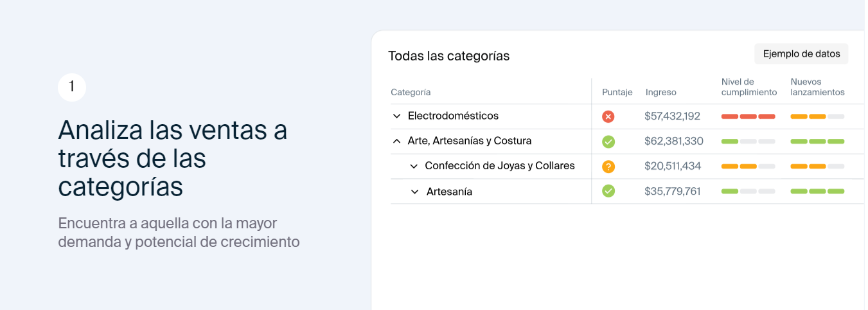This screenshot has height=310, width=868.
Task: Click green new launches bar for Artesanía
Action: pyautogui.click(x=817, y=191)
